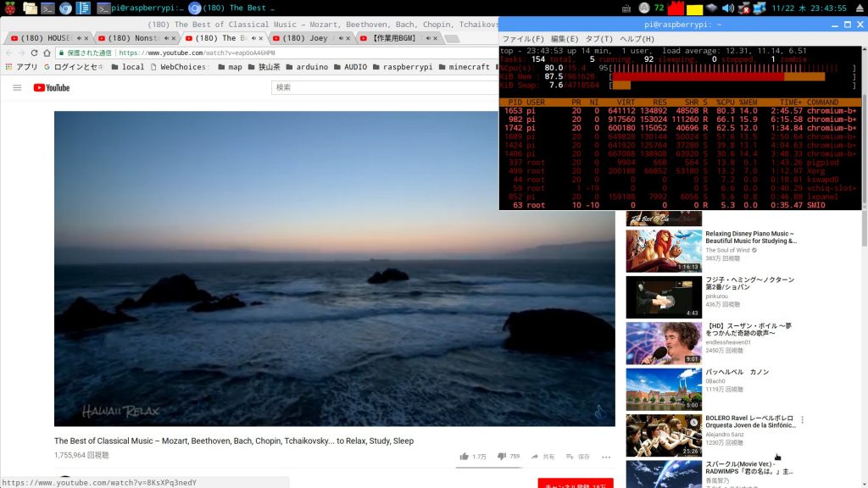868x488 pixels.
Task: Click the network computers tray icon
Action: pyautogui.click(x=759, y=8)
